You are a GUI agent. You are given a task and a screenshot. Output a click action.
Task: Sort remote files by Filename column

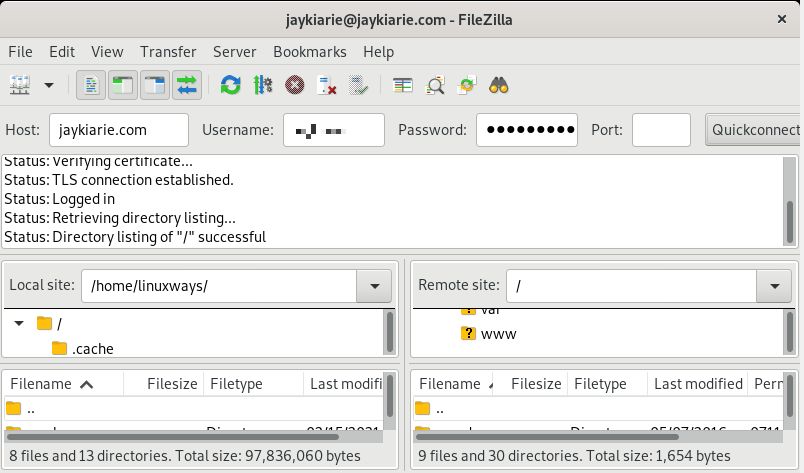[454, 384]
